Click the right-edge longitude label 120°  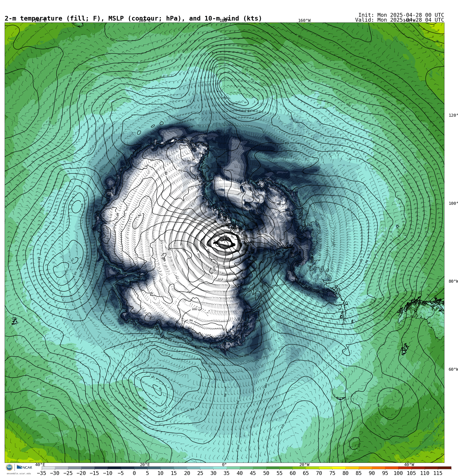click(453, 115)
